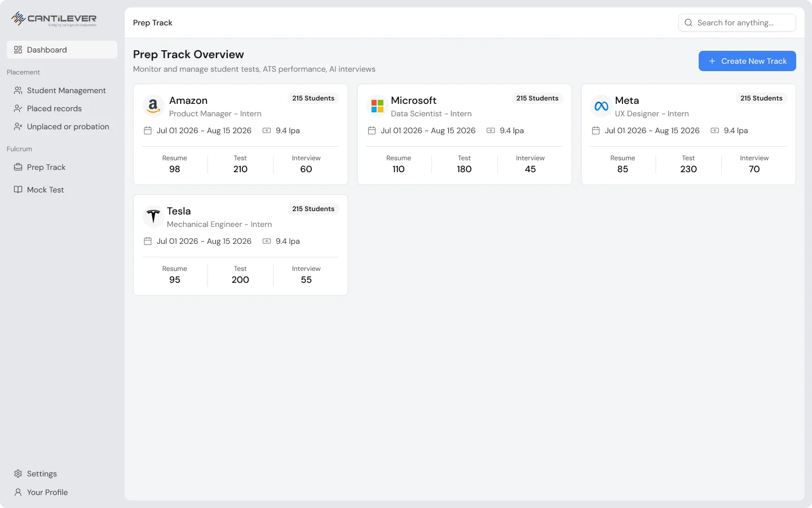Click the Cantilever logo
Screen dimensions: 812x508
pos(54,19)
